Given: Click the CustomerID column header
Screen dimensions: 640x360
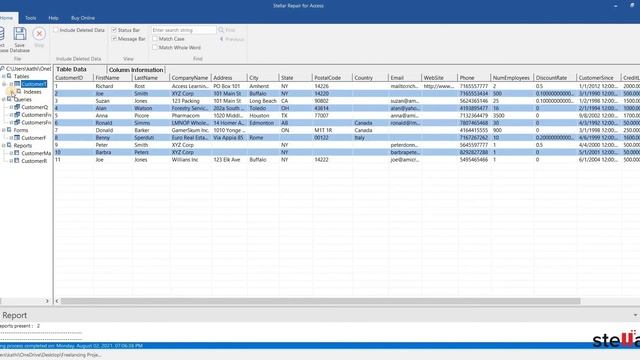Looking at the screenshot, I should 73,78.
